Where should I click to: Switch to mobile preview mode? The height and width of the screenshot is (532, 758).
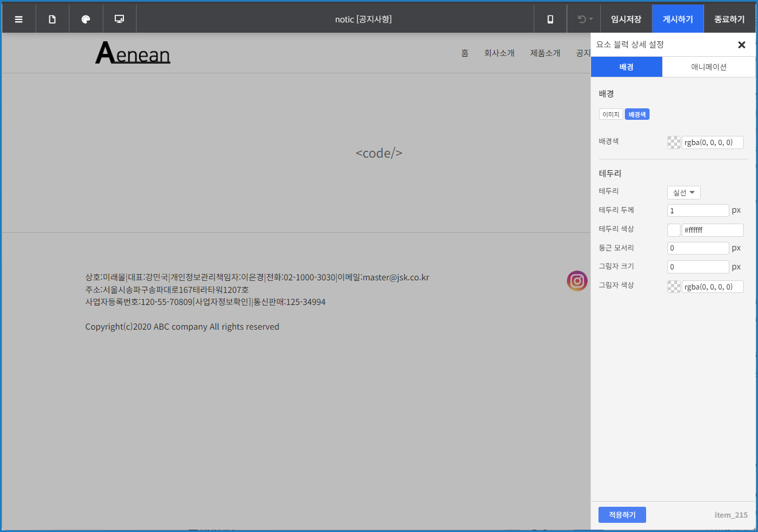pyautogui.click(x=550, y=18)
